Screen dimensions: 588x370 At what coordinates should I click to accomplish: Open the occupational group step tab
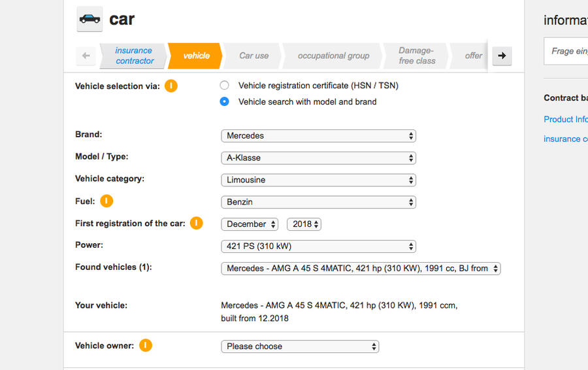[x=333, y=56]
